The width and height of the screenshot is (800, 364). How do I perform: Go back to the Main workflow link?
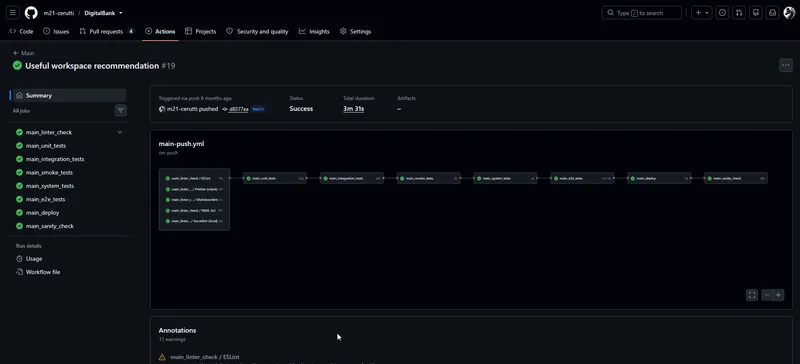click(x=24, y=53)
